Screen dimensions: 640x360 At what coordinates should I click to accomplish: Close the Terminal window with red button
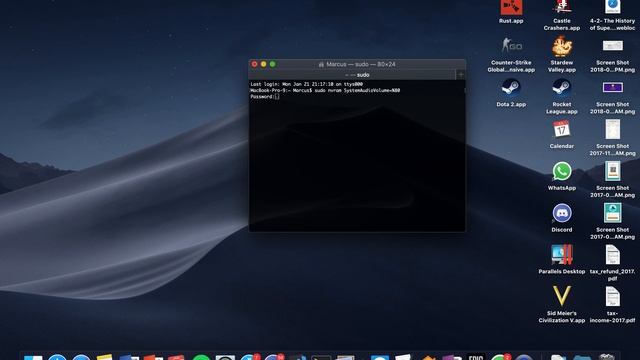tap(254, 64)
